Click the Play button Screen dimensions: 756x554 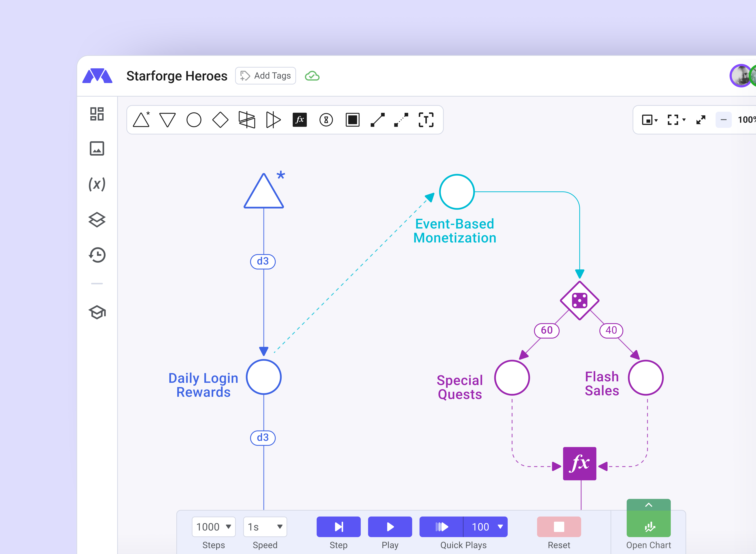click(390, 527)
